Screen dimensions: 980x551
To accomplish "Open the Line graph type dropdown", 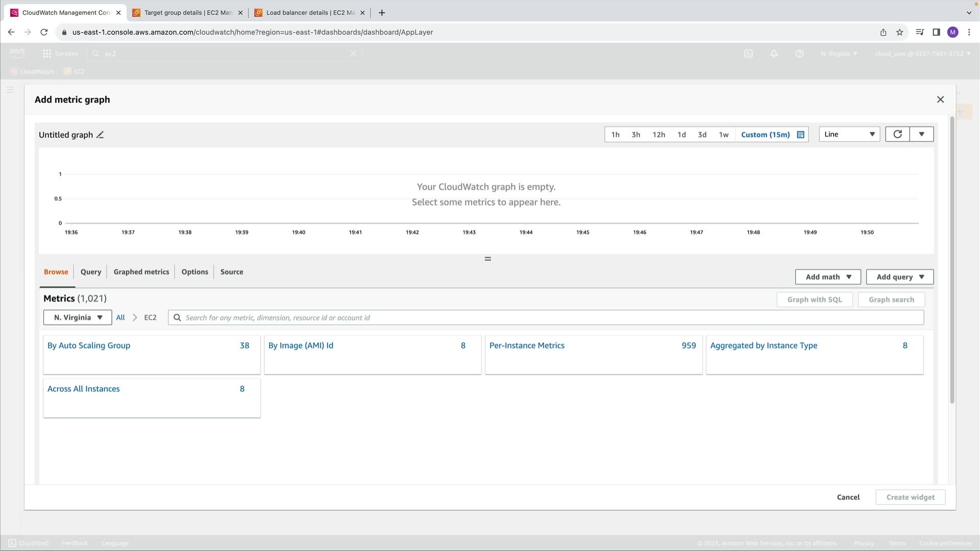I will point(849,134).
